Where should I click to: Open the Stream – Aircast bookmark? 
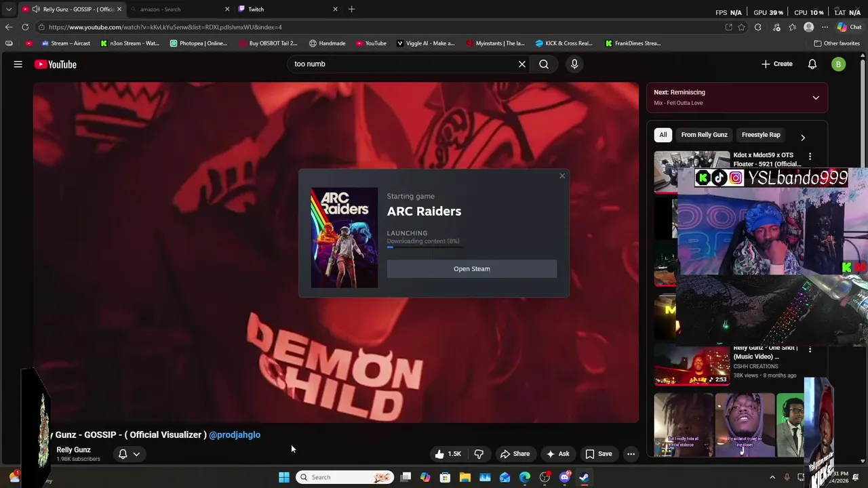click(66, 43)
